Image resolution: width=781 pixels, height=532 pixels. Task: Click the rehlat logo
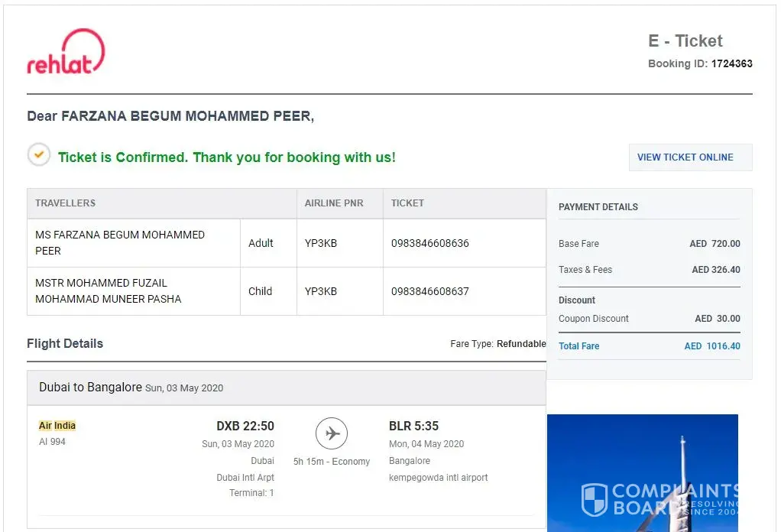pos(66,53)
